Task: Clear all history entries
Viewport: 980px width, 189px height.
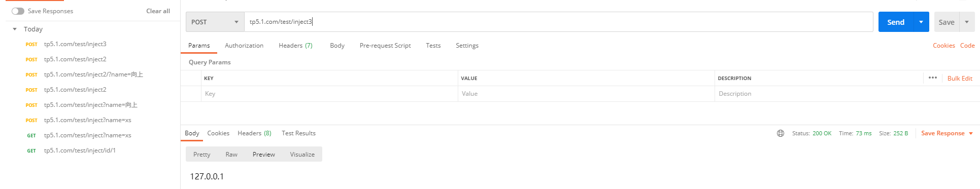Action: pos(158,11)
